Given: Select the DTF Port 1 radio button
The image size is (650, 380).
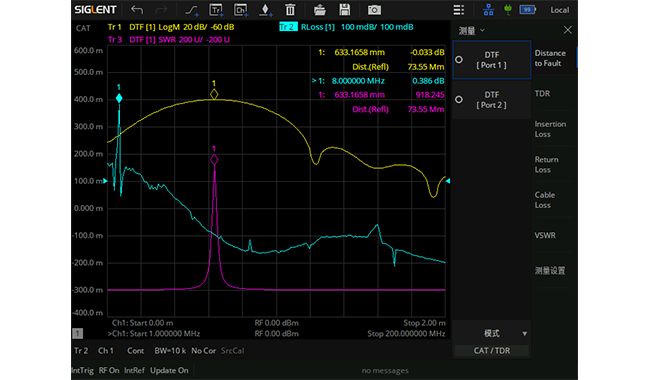Looking at the screenshot, I should coord(459,60).
